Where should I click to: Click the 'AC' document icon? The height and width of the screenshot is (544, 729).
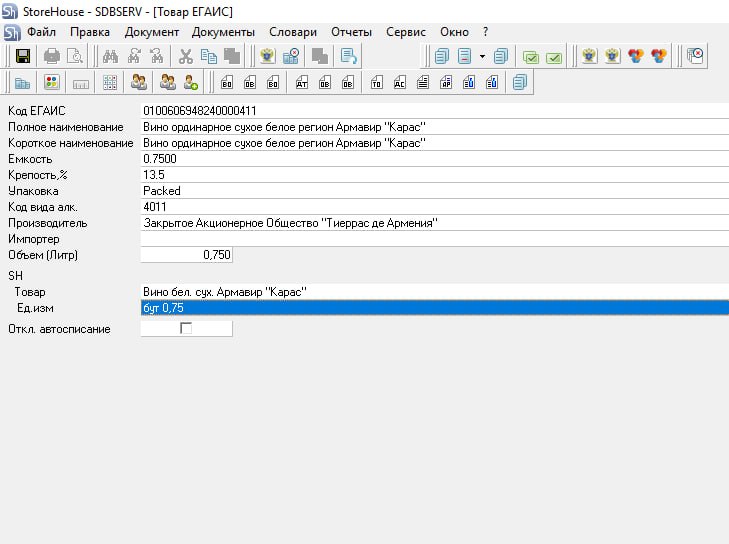pyautogui.click(x=399, y=83)
